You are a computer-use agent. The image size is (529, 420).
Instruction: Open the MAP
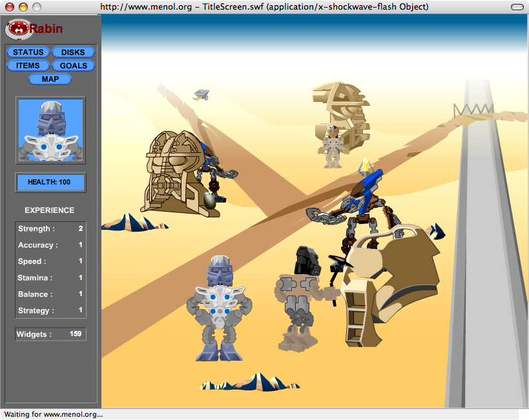(50, 79)
